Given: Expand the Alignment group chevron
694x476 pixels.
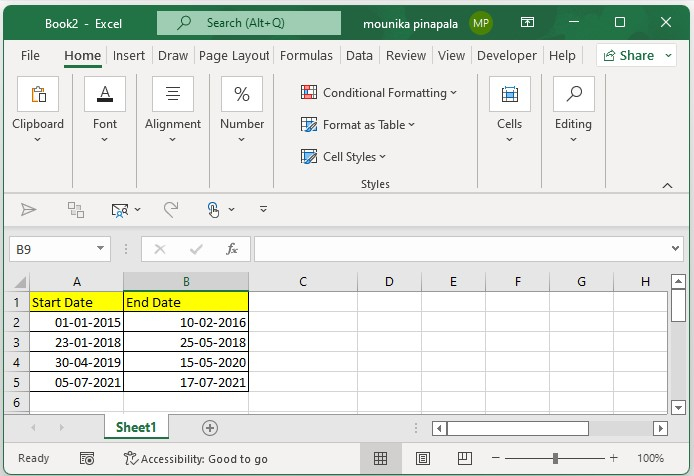Looking at the screenshot, I should click(173, 139).
